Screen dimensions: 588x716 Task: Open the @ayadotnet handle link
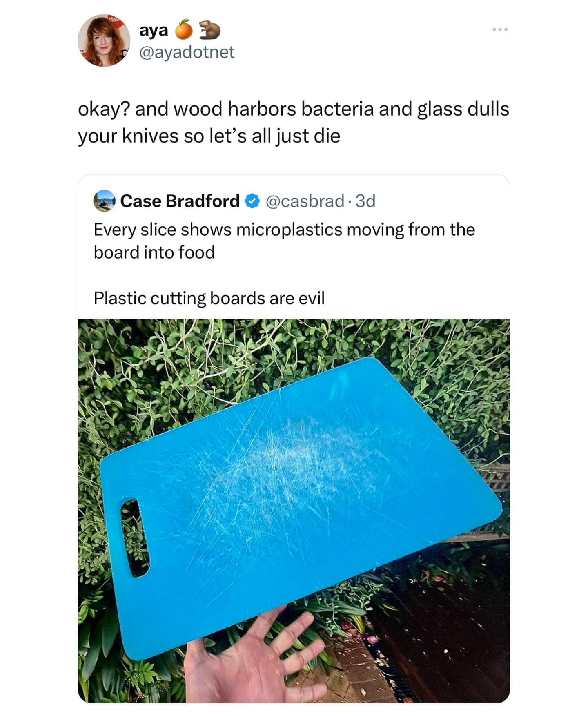[x=187, y=52]
